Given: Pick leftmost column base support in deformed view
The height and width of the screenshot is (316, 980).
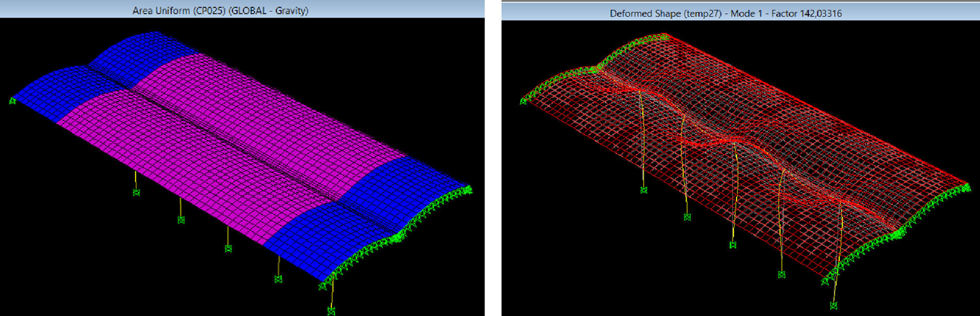Looking at the screenshot, I should coord(644,190).
